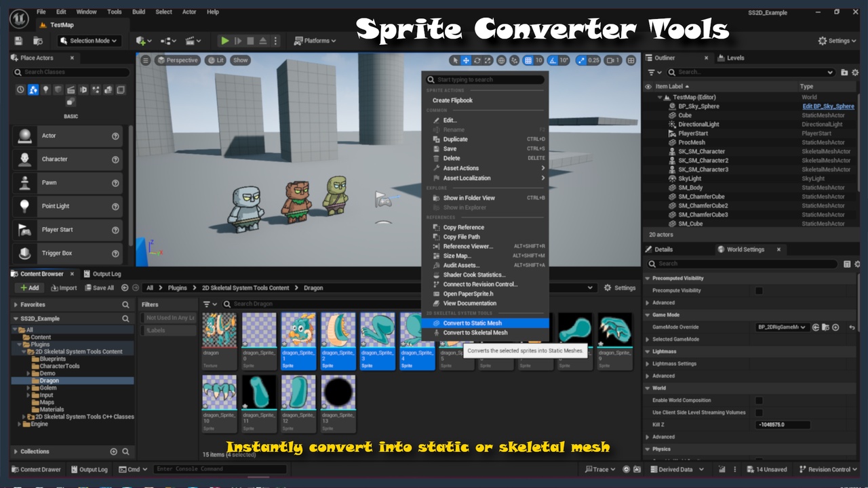Select the translate gizmo tool in viewport
Viewport: 868px width, 488px height.
tap(466, 60)
